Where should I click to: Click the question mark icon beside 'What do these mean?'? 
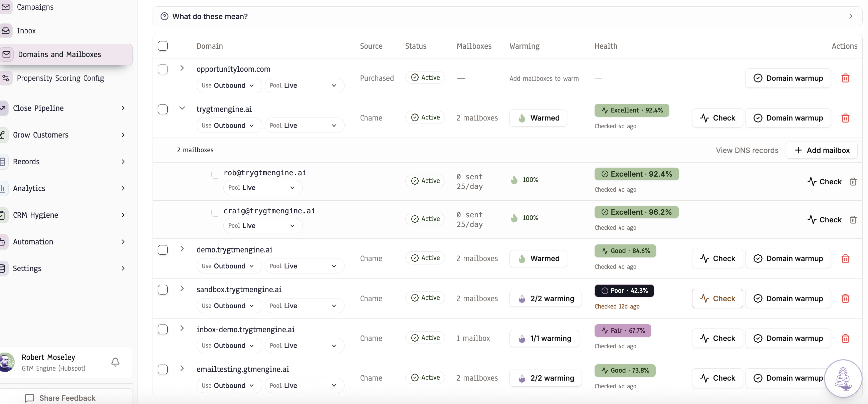pos(164,16)
